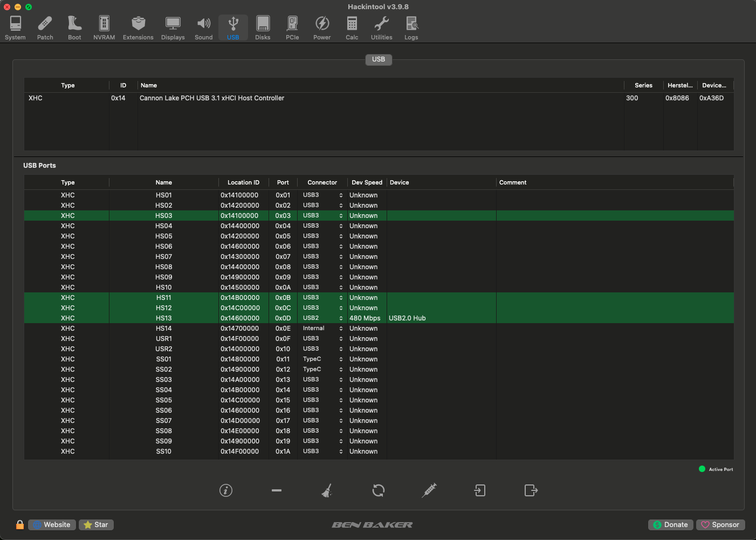Viewport: 756px width, 540px height.
Task: Sort ports by Location ID column header
Action: tap(243, 183)
